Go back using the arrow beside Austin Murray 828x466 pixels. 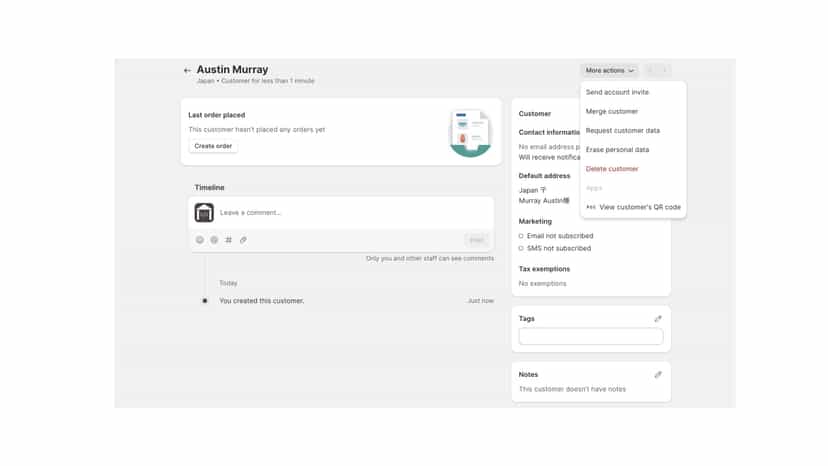click(x=187, y=70)
